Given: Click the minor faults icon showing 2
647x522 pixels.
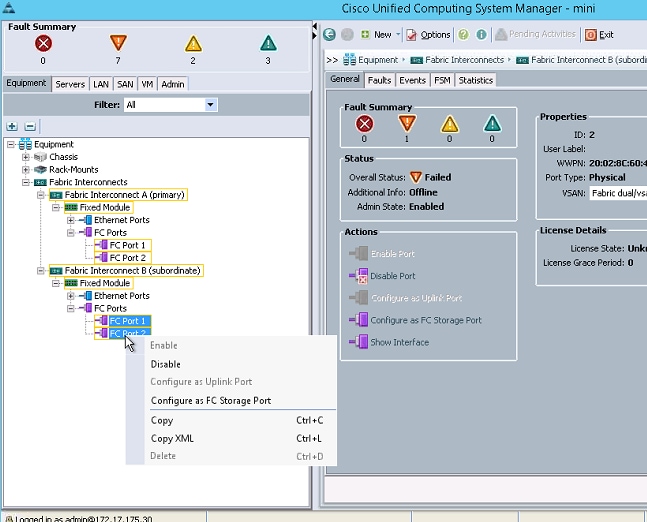Looking at the screenshot, I should coord(193,43).
